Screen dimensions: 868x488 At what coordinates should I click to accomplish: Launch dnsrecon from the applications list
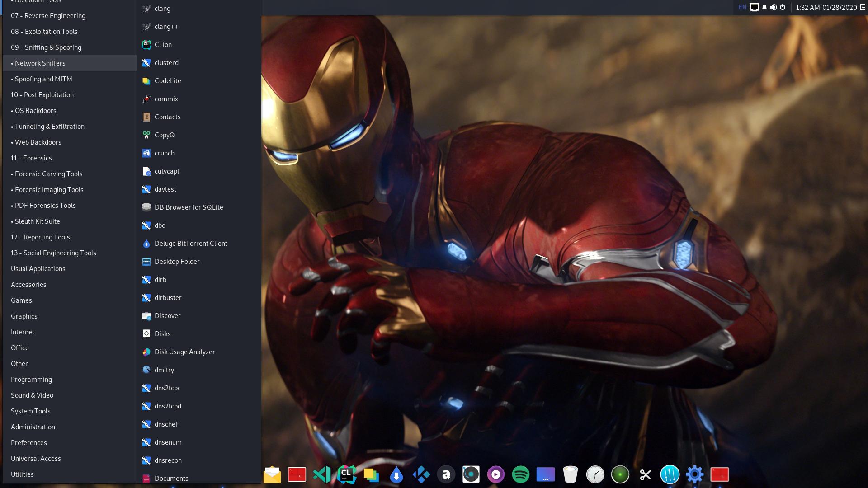coord(199,460)
